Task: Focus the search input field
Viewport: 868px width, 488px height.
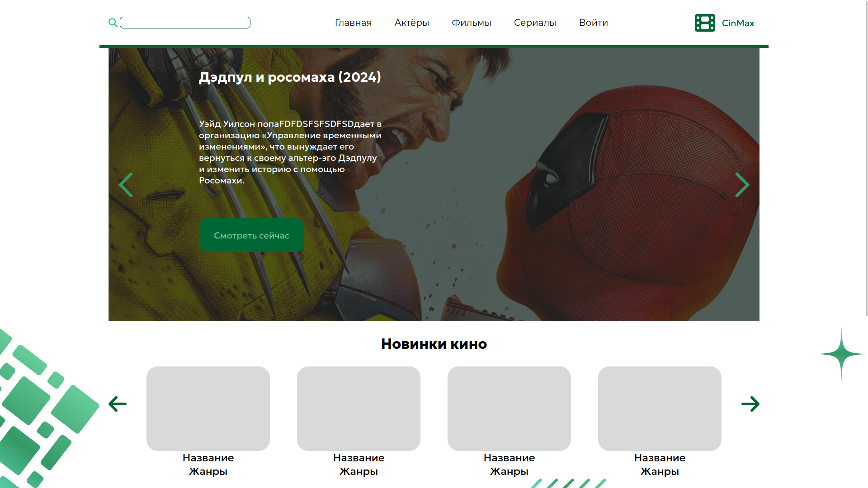Action: pyautogui.click(x=185, y=23)
